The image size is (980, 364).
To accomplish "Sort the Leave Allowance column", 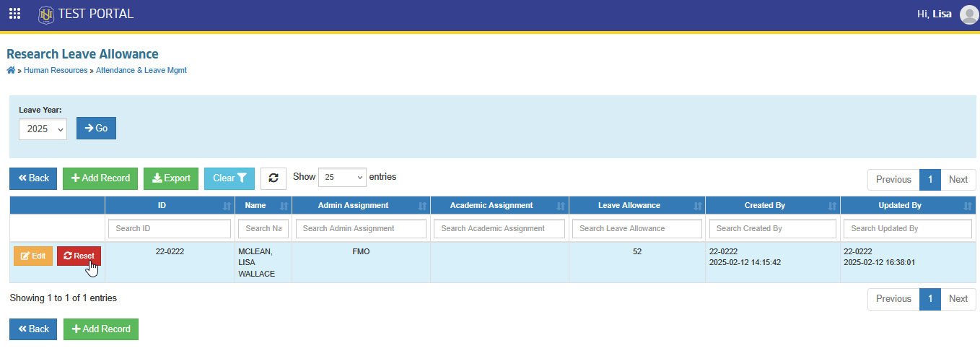I will coord(698,206).
